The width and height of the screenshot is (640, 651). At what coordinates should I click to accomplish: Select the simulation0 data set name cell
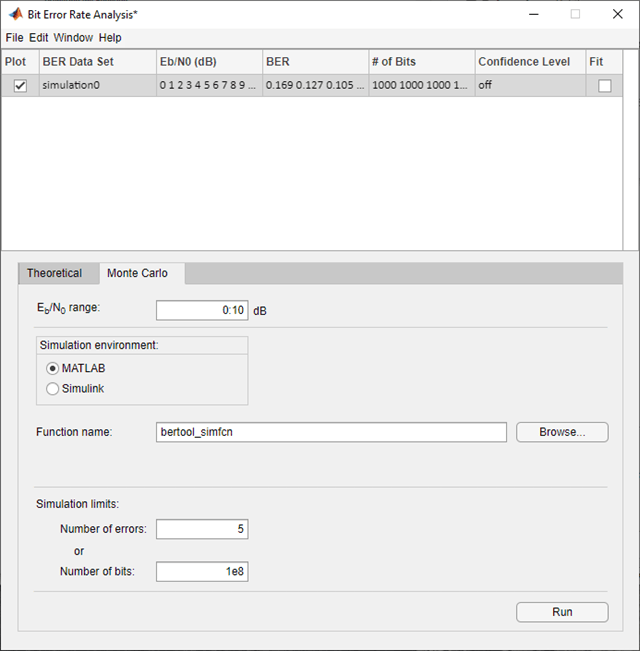pyautogui.click(x=98, y=86)
